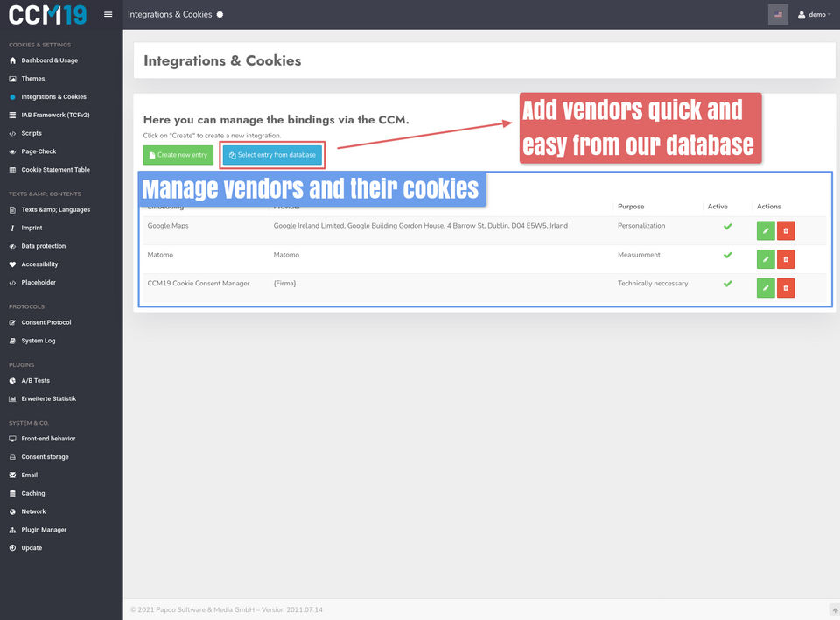Open Dashboard & Usage

click(x=49, y=60)
